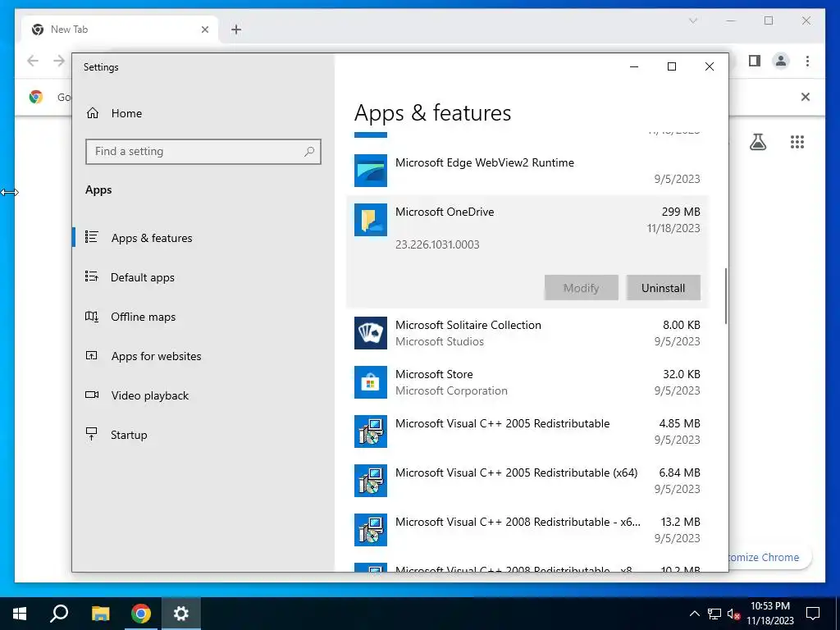This screenshot has width=840, height=630.
Task: Open the Google apps grid in Chrome
Action: [x=797, y=142]
